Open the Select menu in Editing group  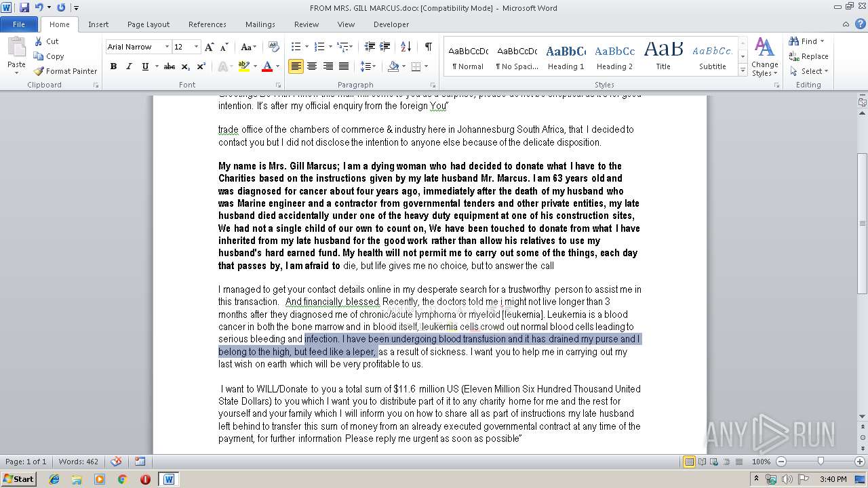808,71
